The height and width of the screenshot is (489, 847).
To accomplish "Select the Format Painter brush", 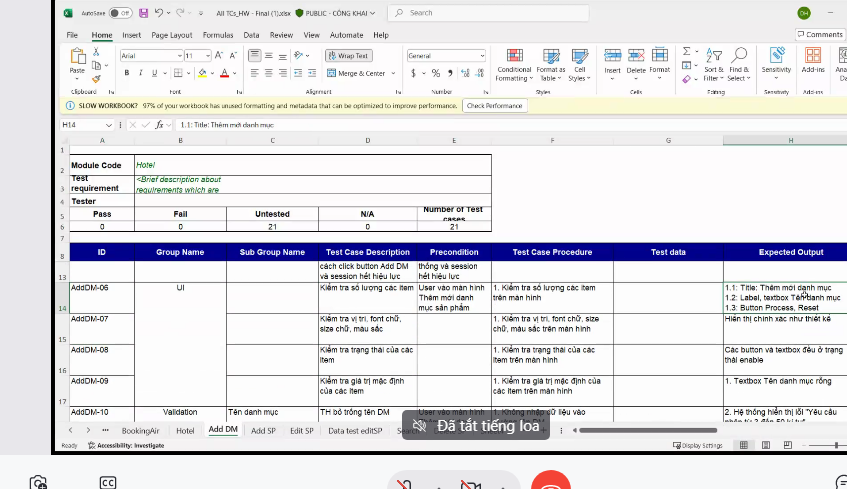I will (x=97, y=79).
